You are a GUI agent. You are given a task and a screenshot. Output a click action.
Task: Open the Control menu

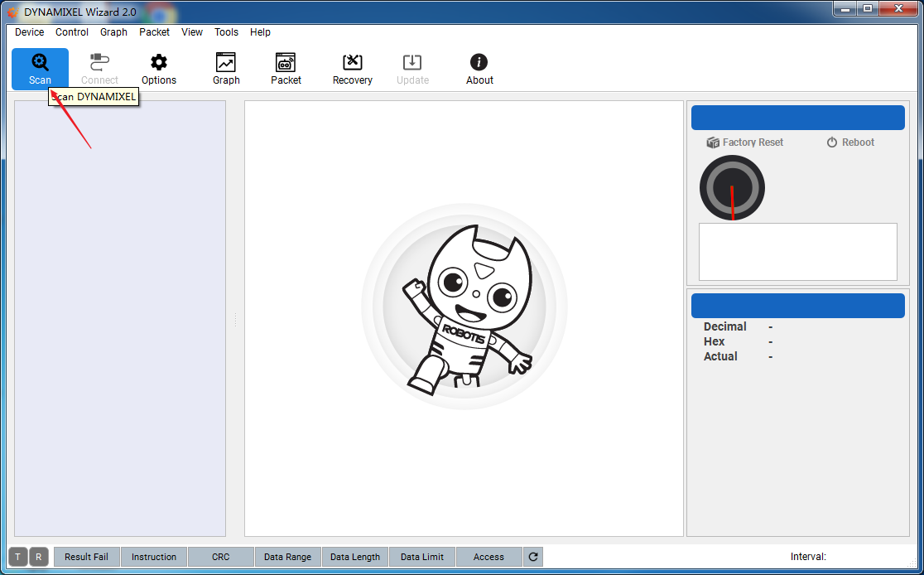pos(72,32)
